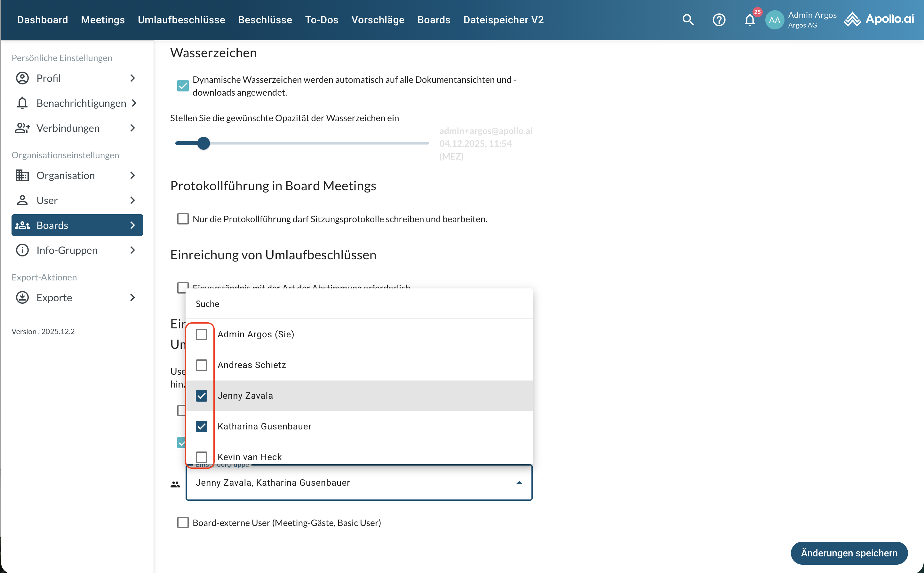Disable dynamic Wasserzeichen checkbox
The height and width of the screenshot is (573, 924).
pyautogui.click(x=183, y=86)
